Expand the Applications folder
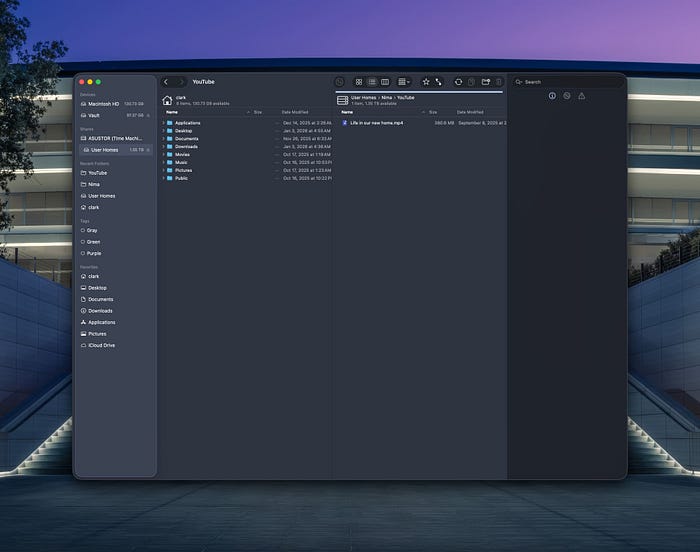 pos(164,123)
